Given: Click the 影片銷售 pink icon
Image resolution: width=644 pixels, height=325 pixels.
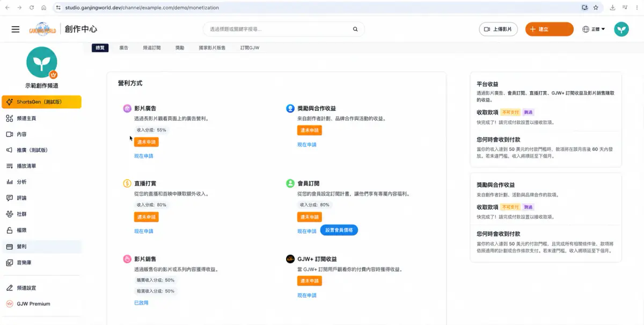Looking at the screenshot, I should click(x=127, y=258).
